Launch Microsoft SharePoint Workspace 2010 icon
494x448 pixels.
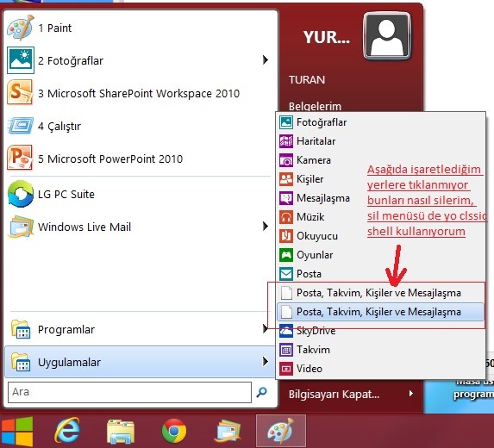(x=20, y=92)
